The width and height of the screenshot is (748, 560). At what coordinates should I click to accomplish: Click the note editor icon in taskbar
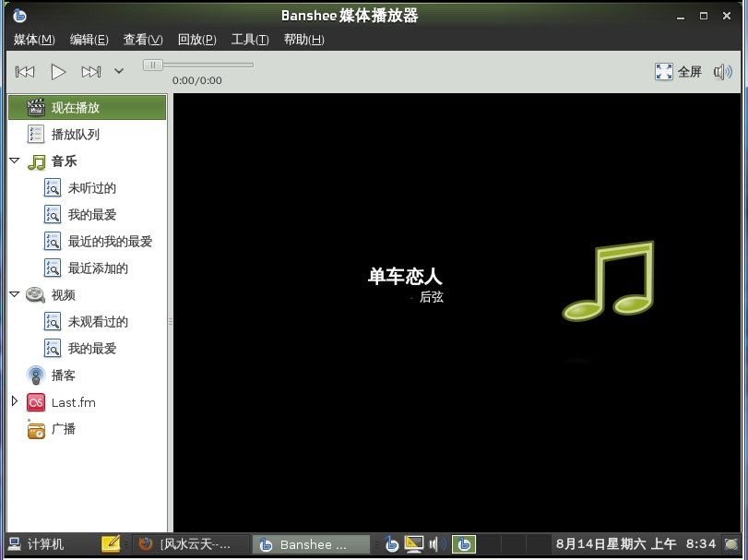[111, 543]
